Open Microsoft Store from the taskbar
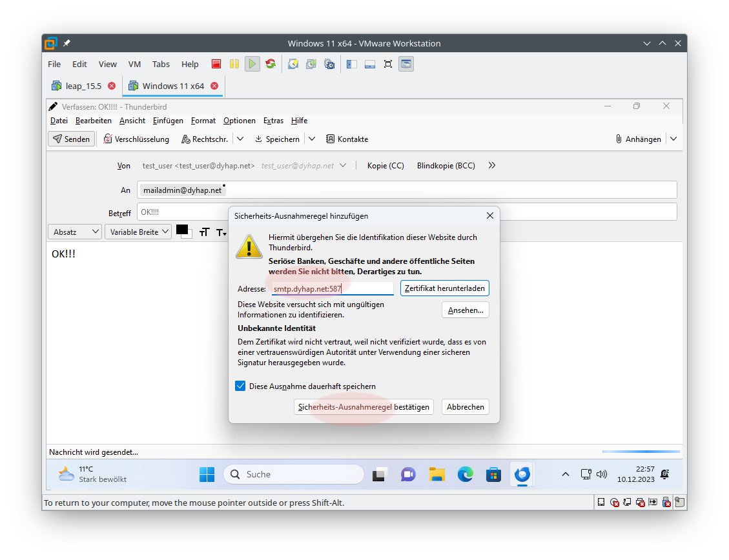 click(x=493, y=474)
